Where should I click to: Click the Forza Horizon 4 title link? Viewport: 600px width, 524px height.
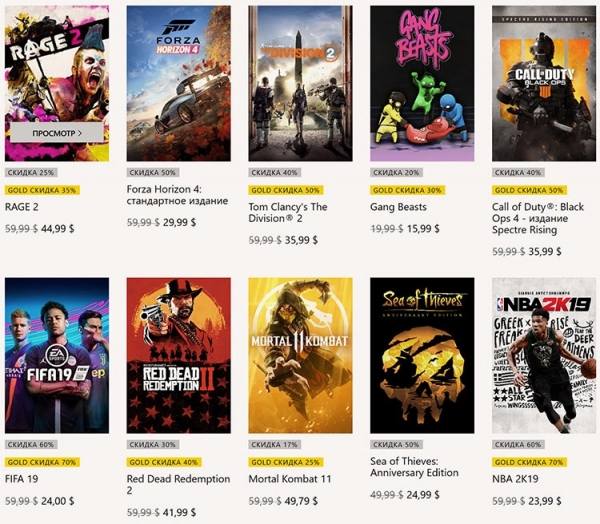pos(178,197)
